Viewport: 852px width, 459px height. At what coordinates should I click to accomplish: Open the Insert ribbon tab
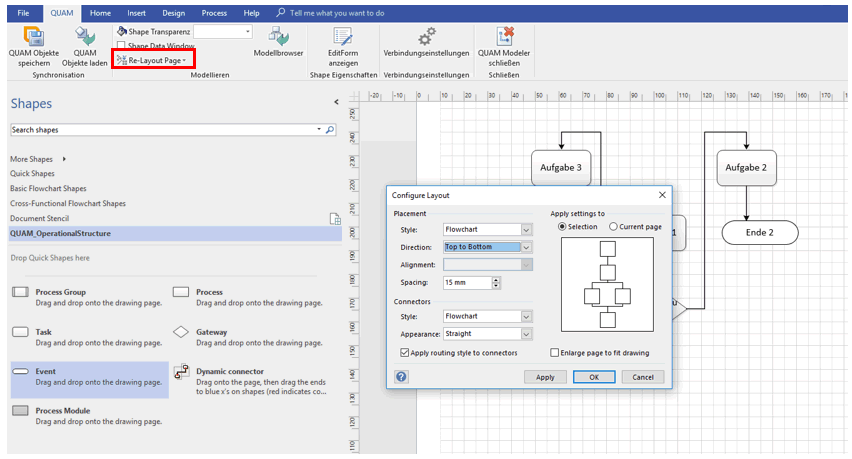pos(136,13)
